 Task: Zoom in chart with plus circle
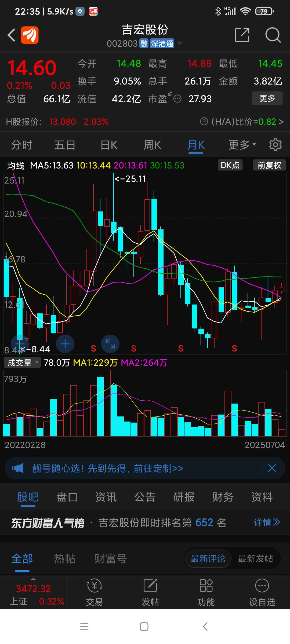(65, 344)
